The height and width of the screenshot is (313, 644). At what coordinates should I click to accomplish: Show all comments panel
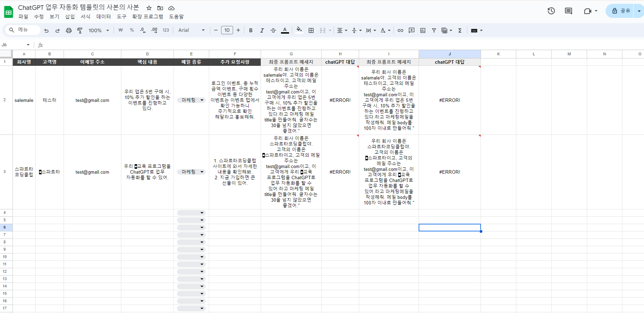click(x=568, y=11)
